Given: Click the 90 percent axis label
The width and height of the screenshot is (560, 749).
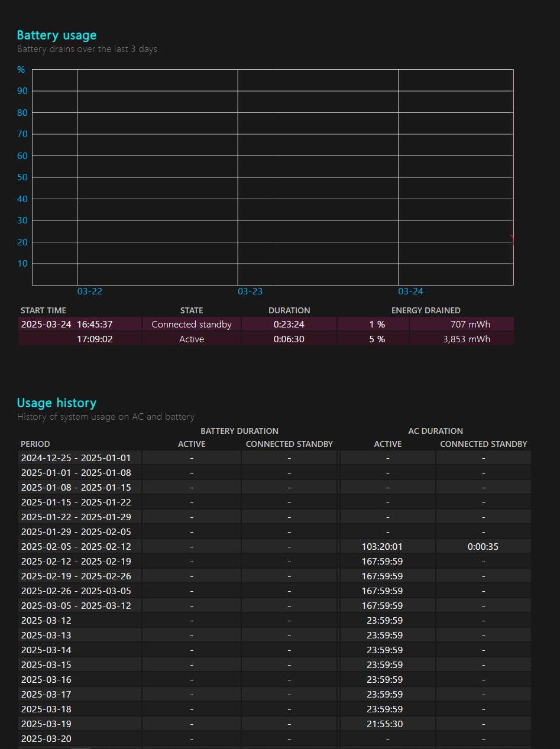Looking at the screenshot, I should click(22, 91).
